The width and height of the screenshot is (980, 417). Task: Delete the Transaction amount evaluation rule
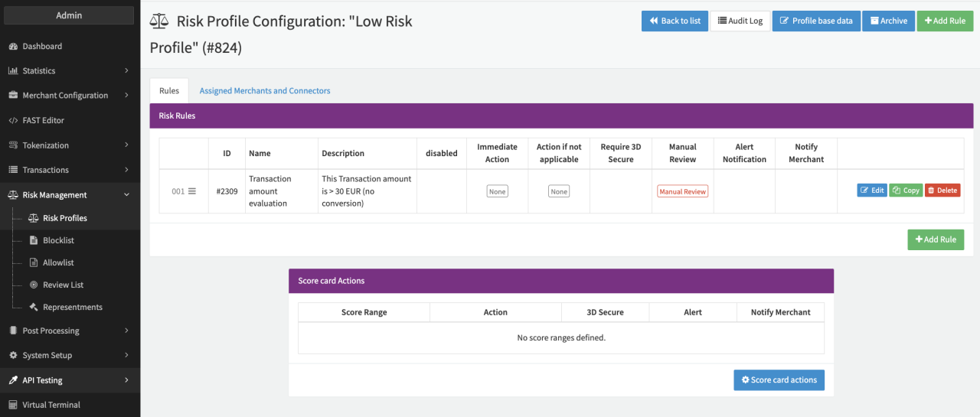click(942, 191)
